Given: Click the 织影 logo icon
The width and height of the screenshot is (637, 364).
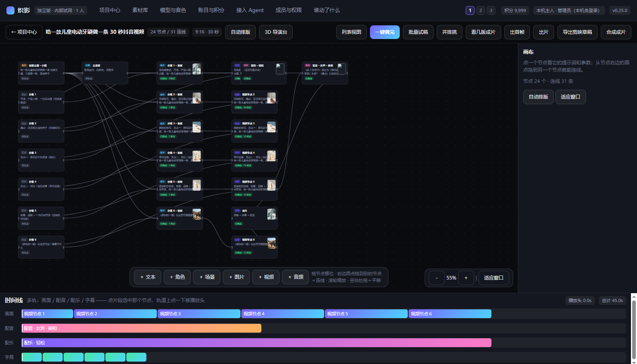Looking at the screenshot, I should [10, 10].
